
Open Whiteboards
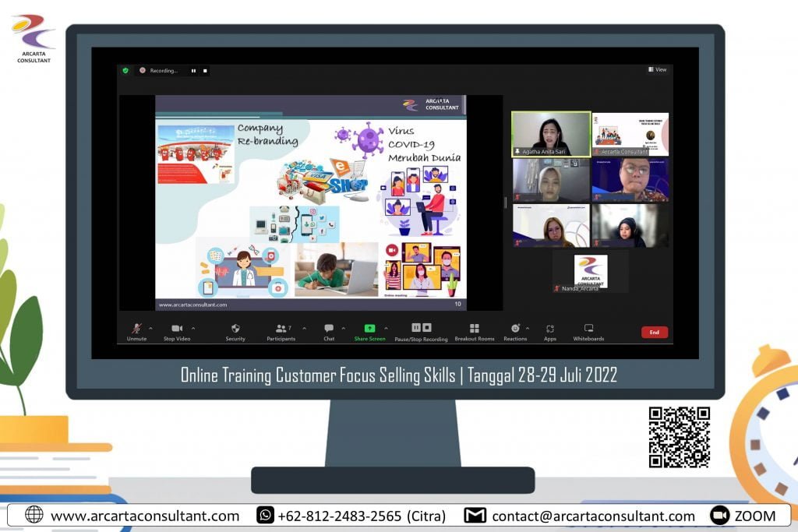pyautogui.click(x=588, y=329)
